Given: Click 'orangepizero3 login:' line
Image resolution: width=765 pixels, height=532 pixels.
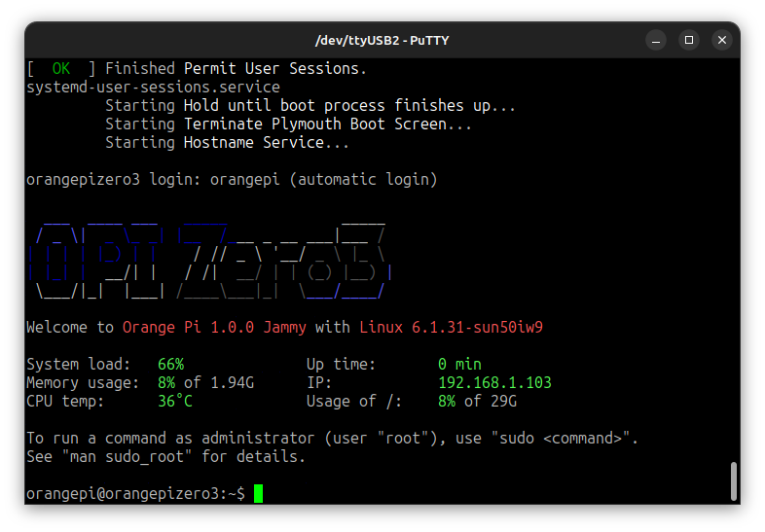Looking at the screenshot, I should [x=232, y=180].
